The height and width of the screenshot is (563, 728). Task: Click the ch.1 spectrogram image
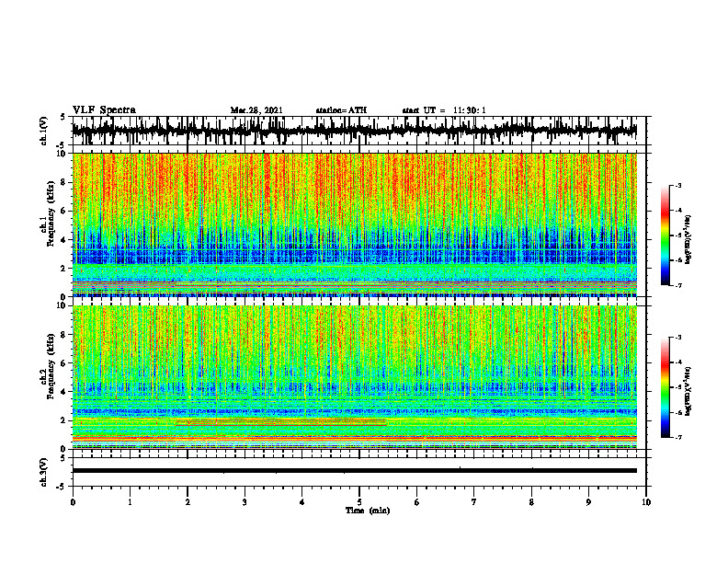tap(355, 224)
